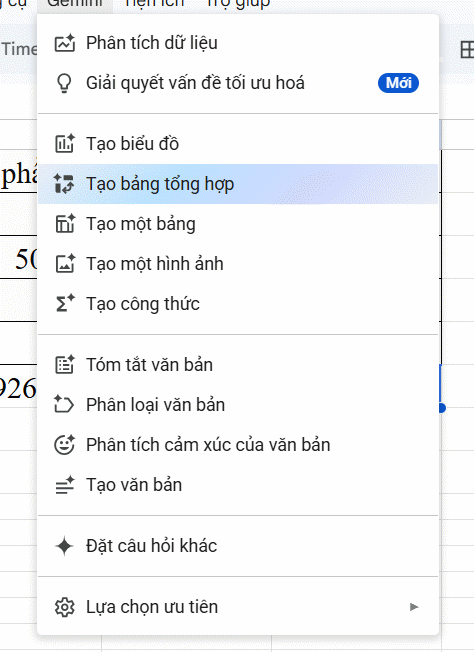
Task: Open the Trợ giúp menu
Action: pos(238,4)
